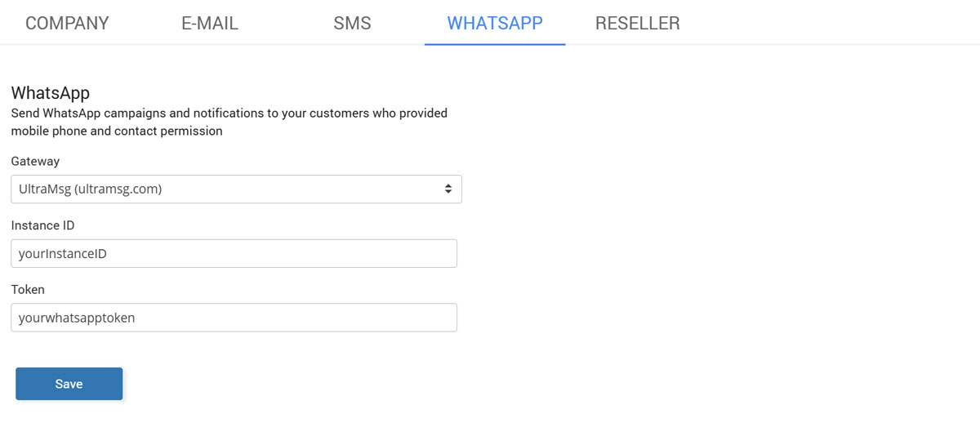Go to the SMS tab
This screenshot has width=980, height=423.
point(352,23)
